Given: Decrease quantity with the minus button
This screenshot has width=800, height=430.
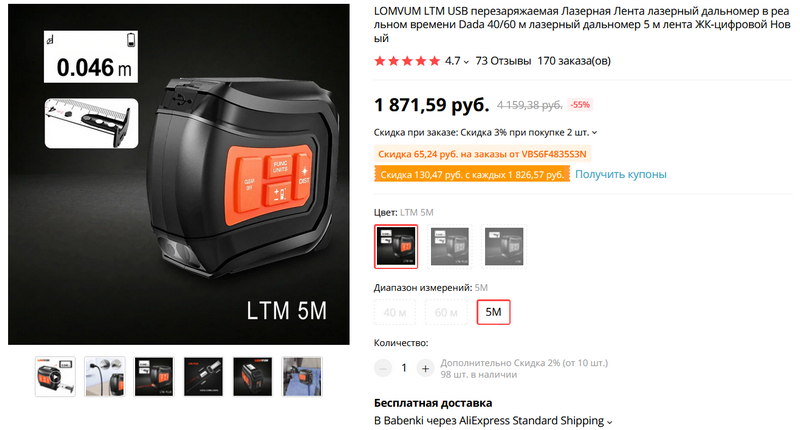Looking at the screenshot, I should pos(383,368).
